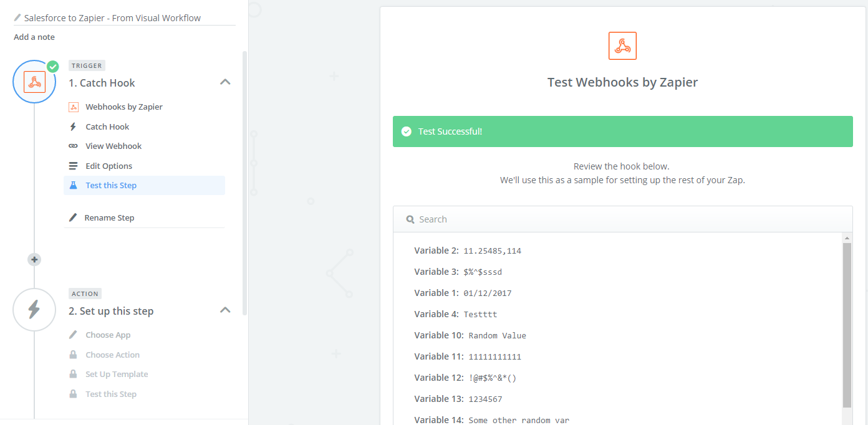The image size is (868, 425).
Task: Open View Webhook section
Action: 113,146
